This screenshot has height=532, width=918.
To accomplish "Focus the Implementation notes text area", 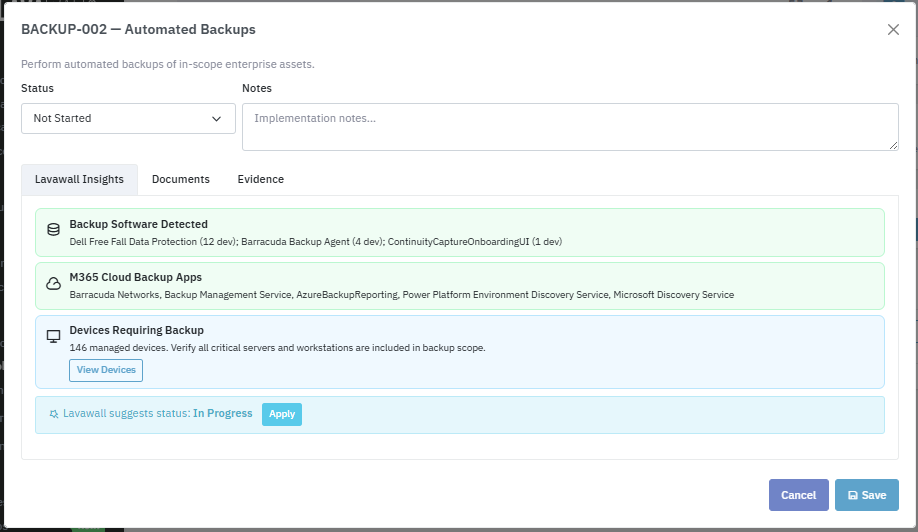I will 569,127.
